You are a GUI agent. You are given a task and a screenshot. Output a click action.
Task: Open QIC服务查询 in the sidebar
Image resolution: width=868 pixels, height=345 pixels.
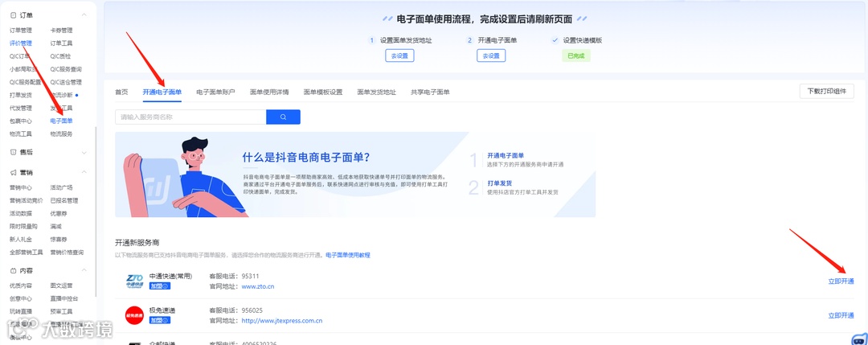(x=66, y=69)
